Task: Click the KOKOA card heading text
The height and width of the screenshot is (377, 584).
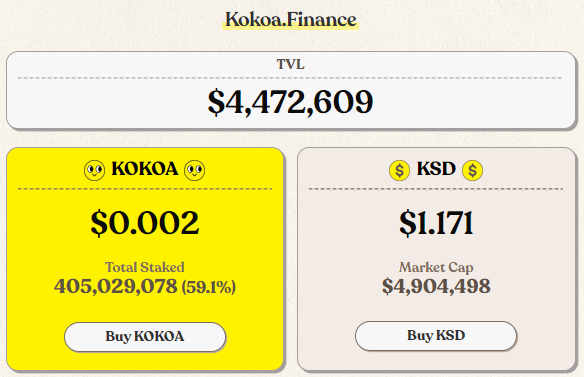Action: tap(145, 169)
